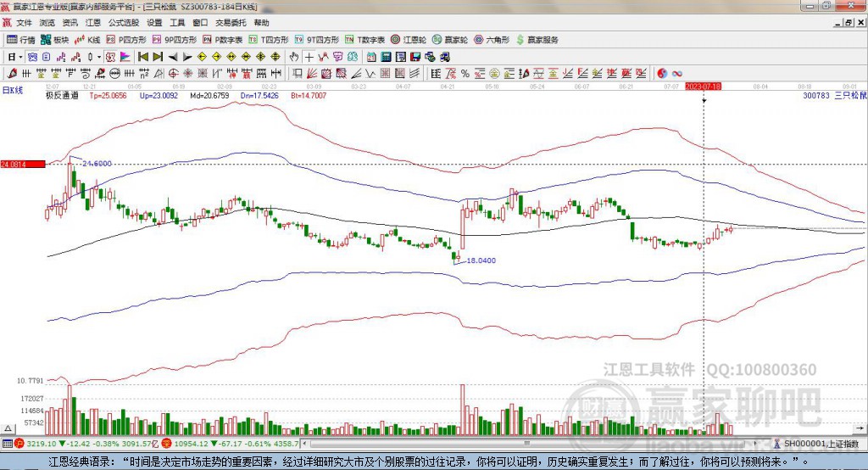Open the 行情 quotes view
868x470 pixels.
[x=21, y=40]
